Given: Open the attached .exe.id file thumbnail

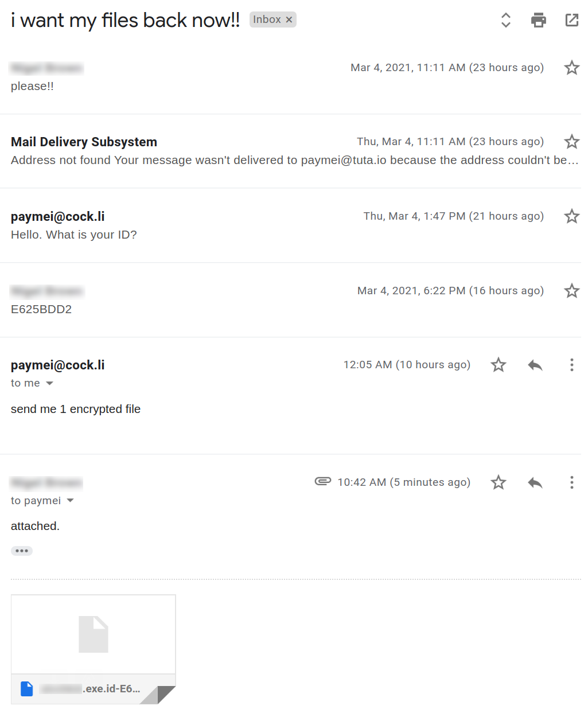Looking at the screenshot, I should click(x=93, y=634).
